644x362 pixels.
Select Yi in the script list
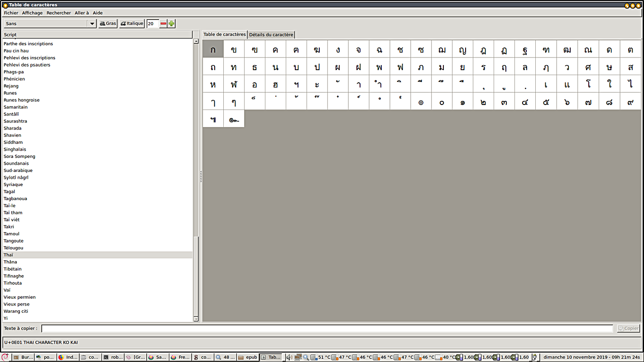97,319
